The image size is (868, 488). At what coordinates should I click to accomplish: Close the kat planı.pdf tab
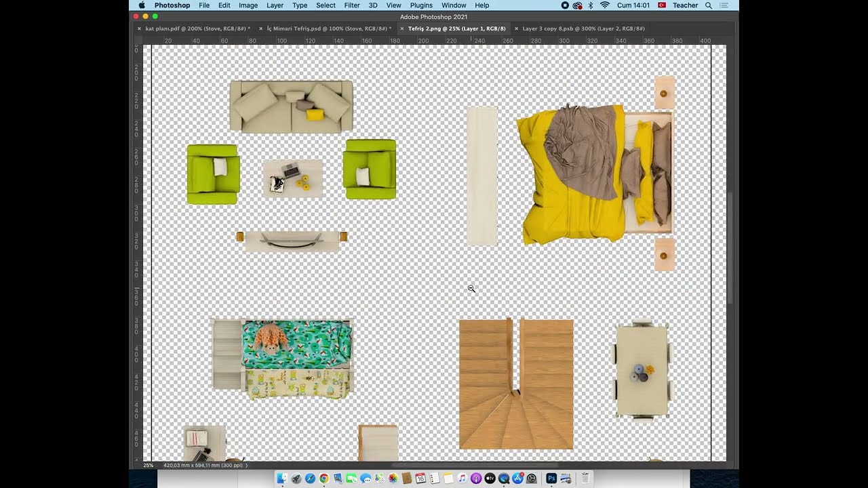(139, 28)
